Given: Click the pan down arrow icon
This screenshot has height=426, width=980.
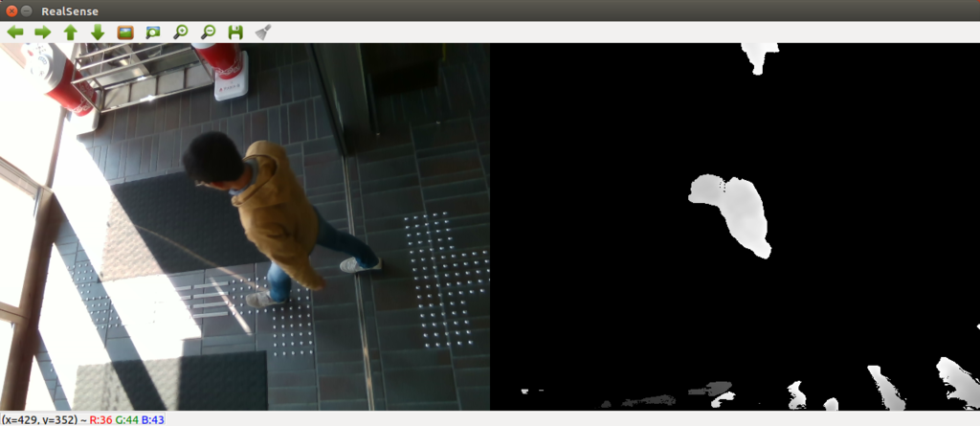Looking at the screenshot, I should pos(98,33).
